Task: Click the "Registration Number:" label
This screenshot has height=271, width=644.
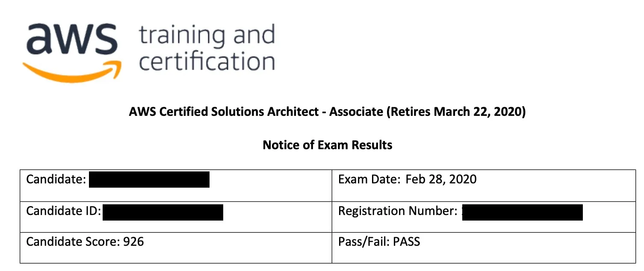Action: click(398, 211)
